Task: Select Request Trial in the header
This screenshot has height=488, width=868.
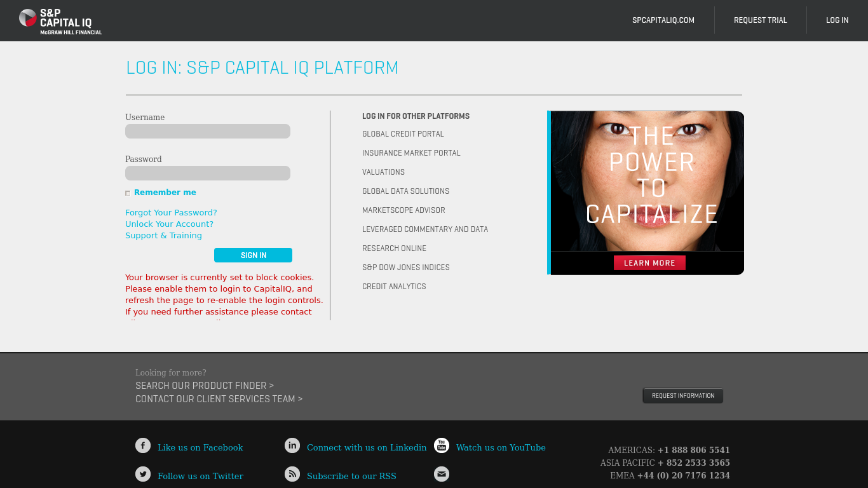Action: [761, 20]
